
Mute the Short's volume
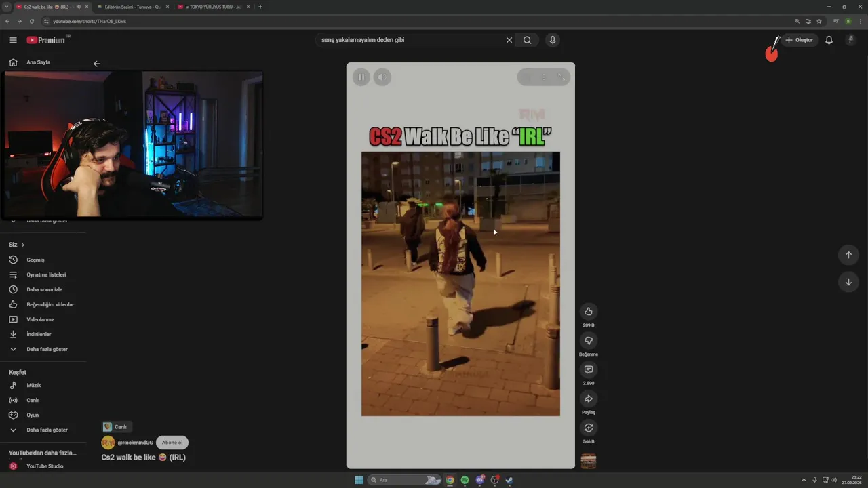click(382, 77)
